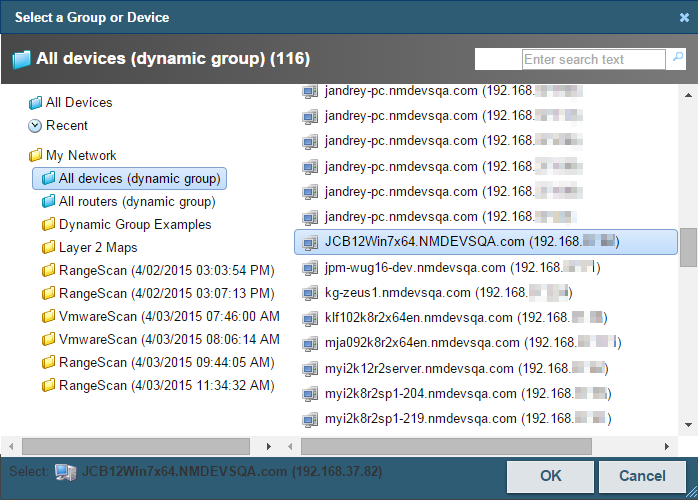Screen dimensions: 698x500
Task: Select device myi2k8r2sp1-204.nmdevsqa.com
Action: (468, 394)
